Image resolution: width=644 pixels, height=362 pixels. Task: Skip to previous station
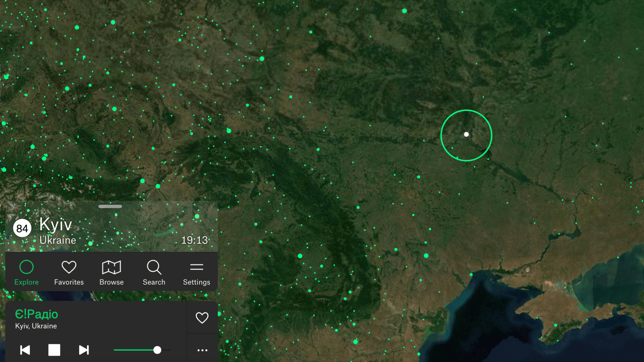(25, 350)
